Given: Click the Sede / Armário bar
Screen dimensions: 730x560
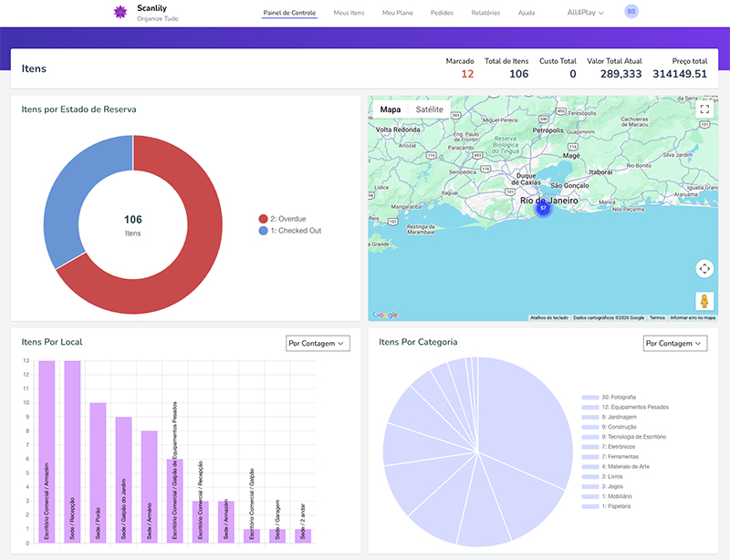Looking at the screenshot, I should click(149, 486).
